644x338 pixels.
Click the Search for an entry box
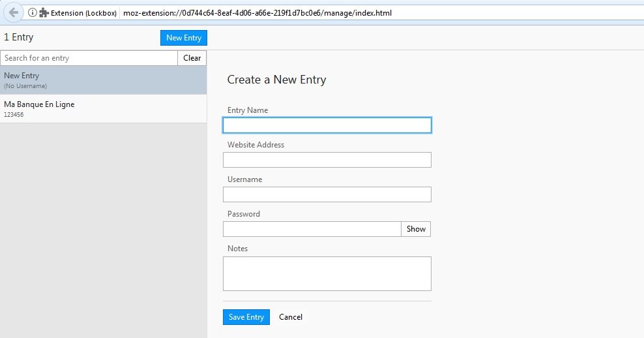pos(89,58)
